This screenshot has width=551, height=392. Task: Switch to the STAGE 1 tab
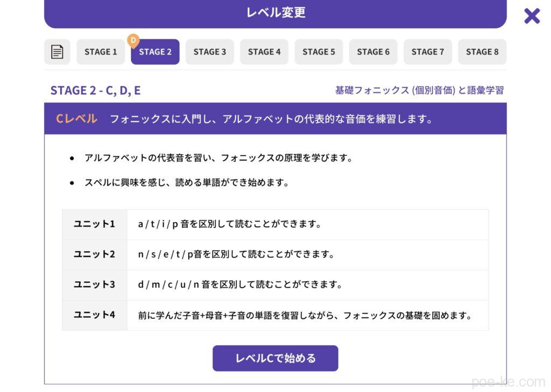pyautogui.click(x=100, y=52)
